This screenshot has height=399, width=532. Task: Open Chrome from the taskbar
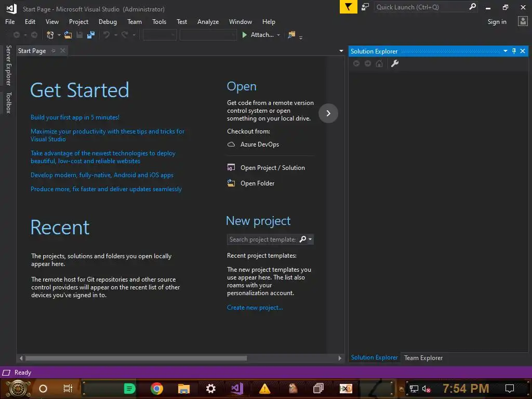pos(157,388)
